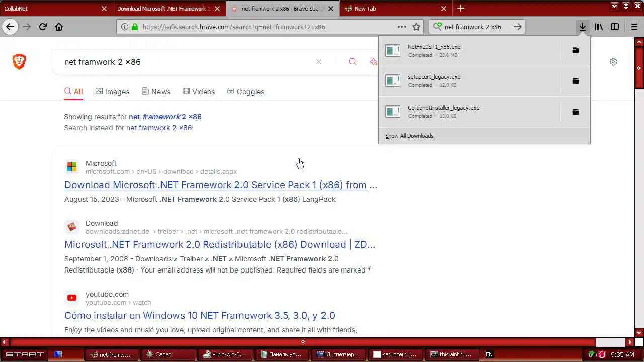Switch to Диспетчер taskbar window

[x=339, y=354]
